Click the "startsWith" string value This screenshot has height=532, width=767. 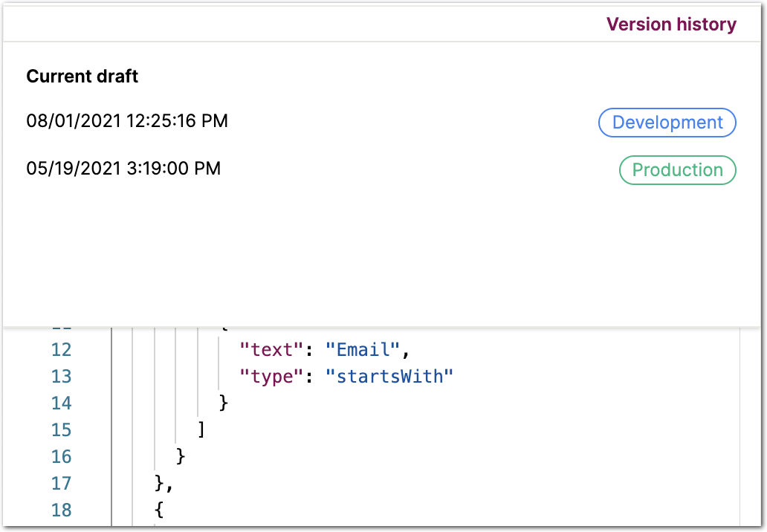pyautogui.click(x=389, y=377)
